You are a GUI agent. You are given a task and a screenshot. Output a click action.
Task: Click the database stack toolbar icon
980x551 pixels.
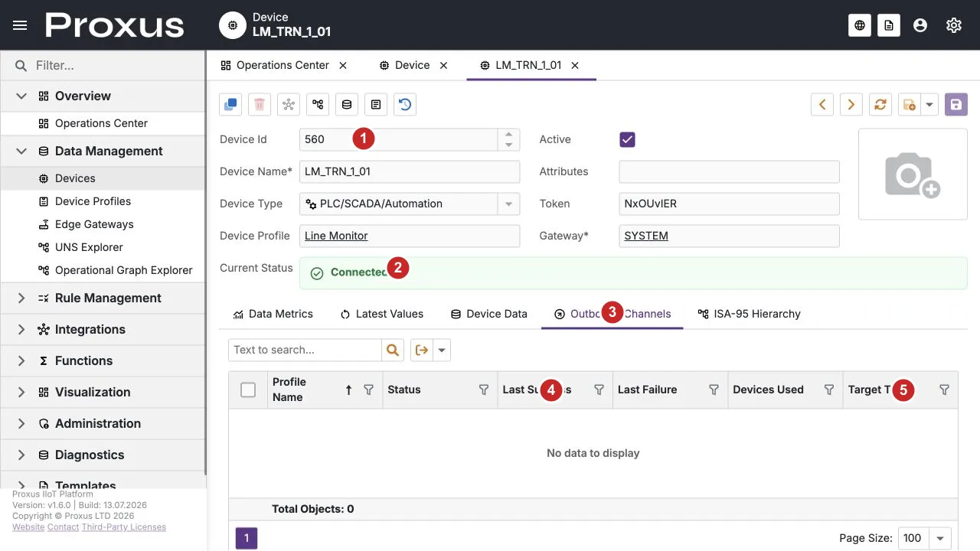(x=347, y=104)
